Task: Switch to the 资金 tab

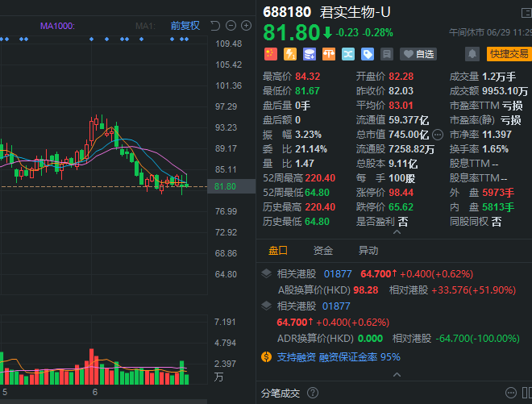Action: (x=323, y=250)
